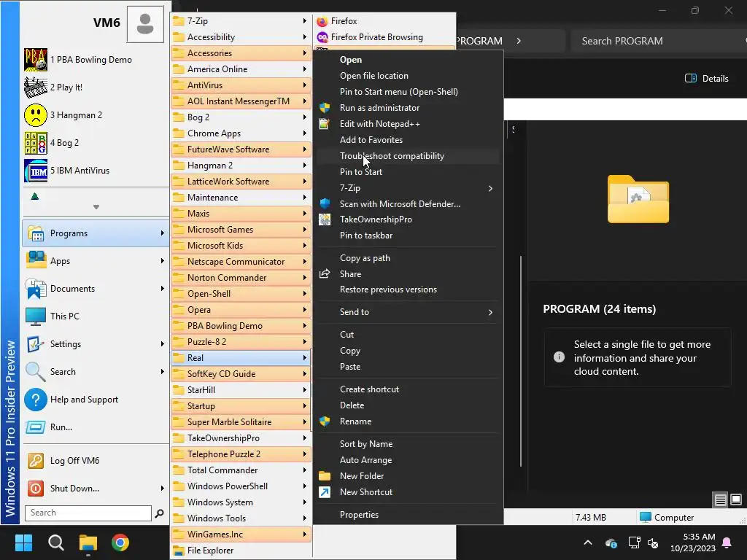Click the search magnifier beside the Start search box
The height and width of the screenshot is (560, 747).
point(159,513)
